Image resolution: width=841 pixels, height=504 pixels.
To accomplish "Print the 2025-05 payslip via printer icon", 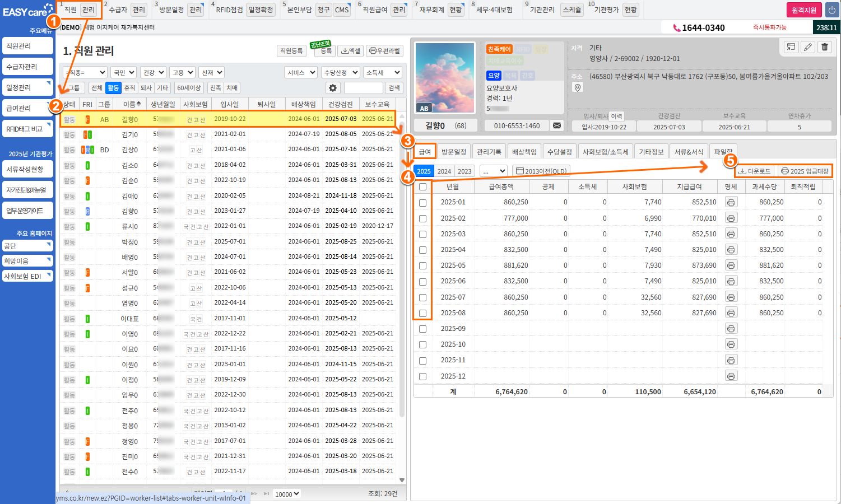I will [731, 265].
